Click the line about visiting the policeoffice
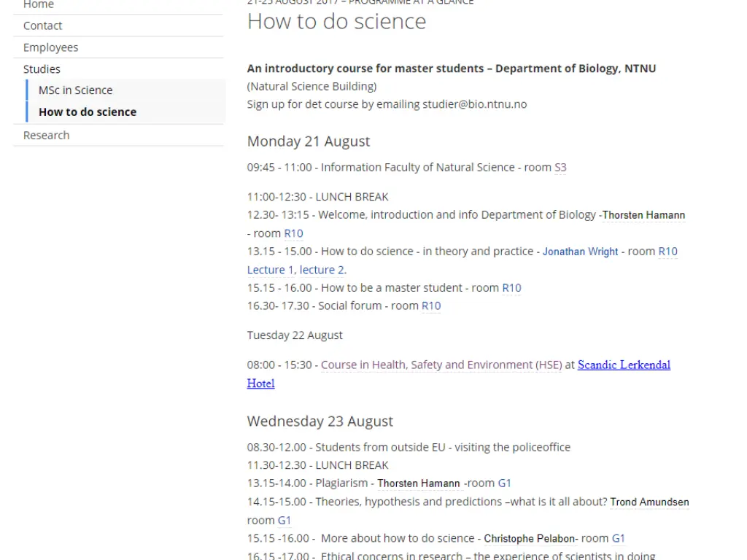 coord(409,447)
